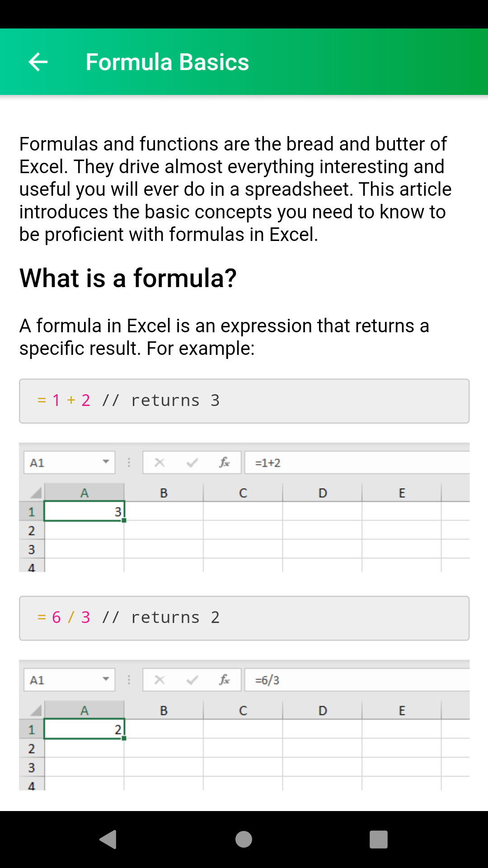Click the Enter checkmark icon in second formula bar
The height and width of the screenshot is (868, 488).
(x=191, y=679)
